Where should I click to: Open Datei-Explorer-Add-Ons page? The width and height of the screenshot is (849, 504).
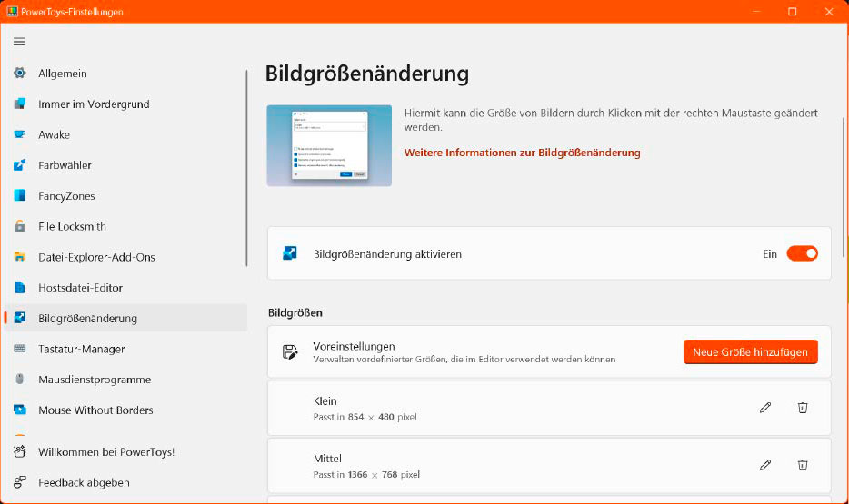click(x=125, y=257)
